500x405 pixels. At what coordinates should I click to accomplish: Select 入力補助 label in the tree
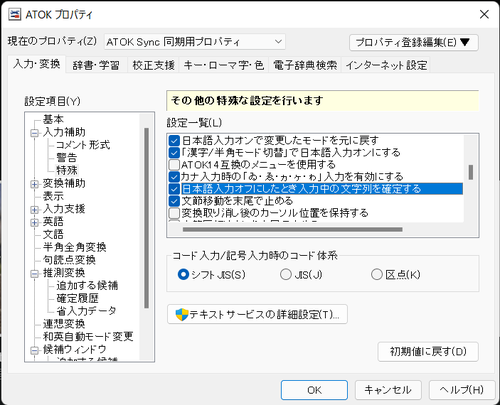(64, 132)
